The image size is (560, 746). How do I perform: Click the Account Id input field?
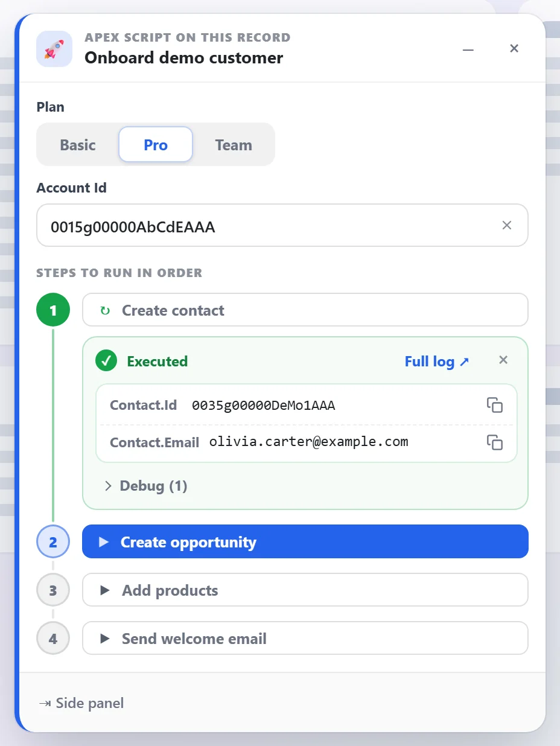click(282, 225)
